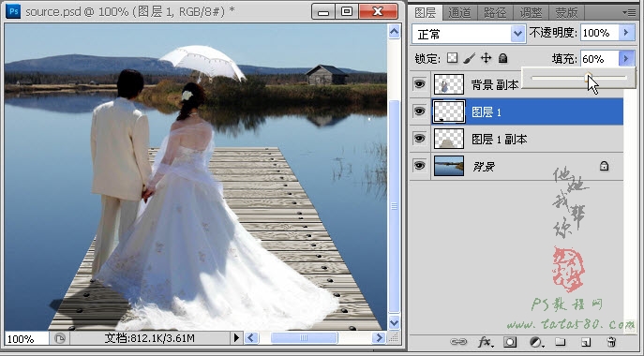Image resolution: width=644 pixels, height=356 pixels.
Task: Click the link layers chain icon
Action: click(458, 342)
